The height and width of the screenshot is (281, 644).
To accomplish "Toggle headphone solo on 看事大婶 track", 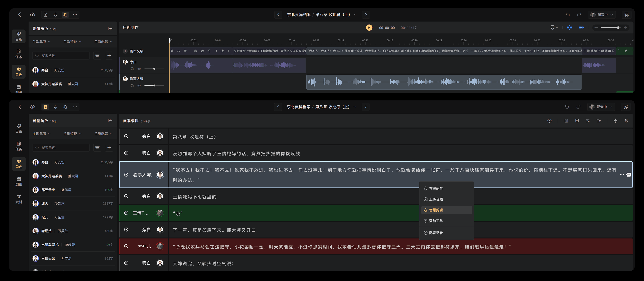I will point(132,86).
